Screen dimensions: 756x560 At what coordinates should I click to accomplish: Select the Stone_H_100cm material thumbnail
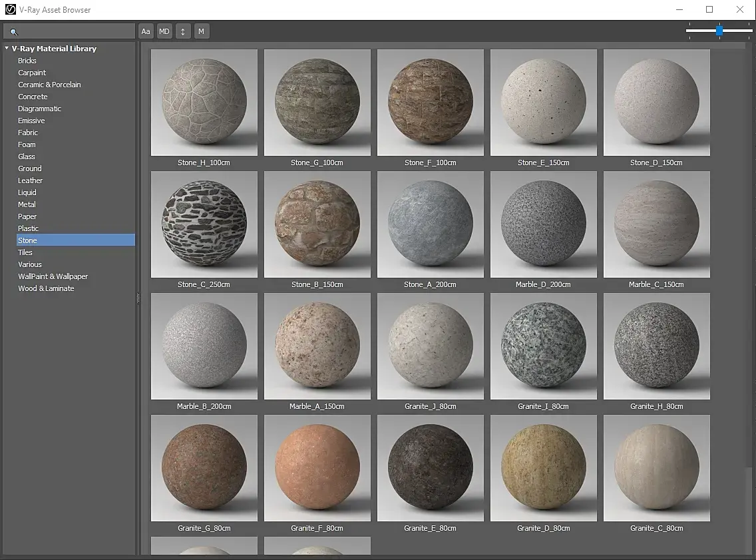point(204,103)
